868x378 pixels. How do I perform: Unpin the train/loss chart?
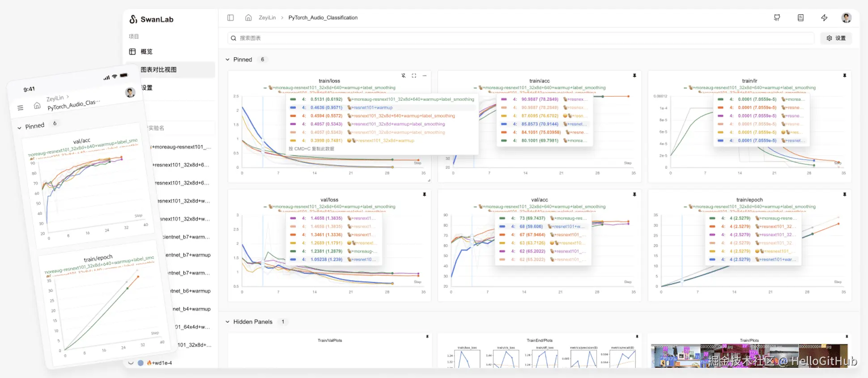pyautogui.click(x=403, y=76)
